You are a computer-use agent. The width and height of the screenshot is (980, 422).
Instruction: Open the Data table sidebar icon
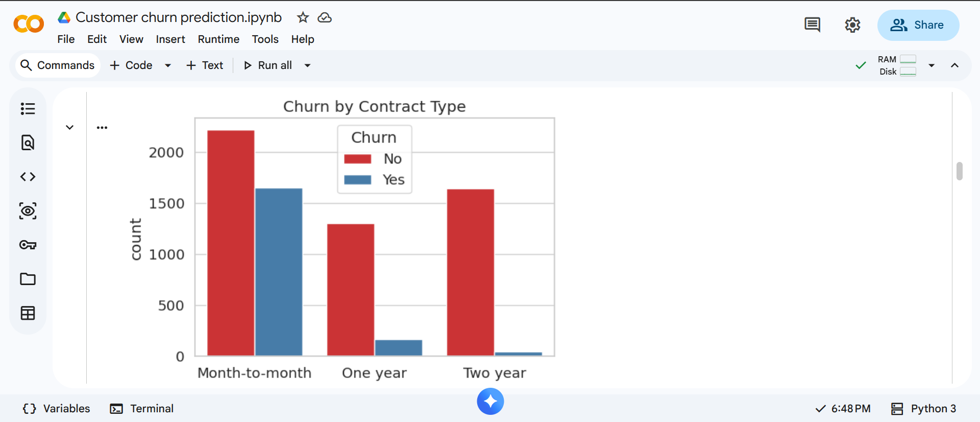tap(28, 313)
